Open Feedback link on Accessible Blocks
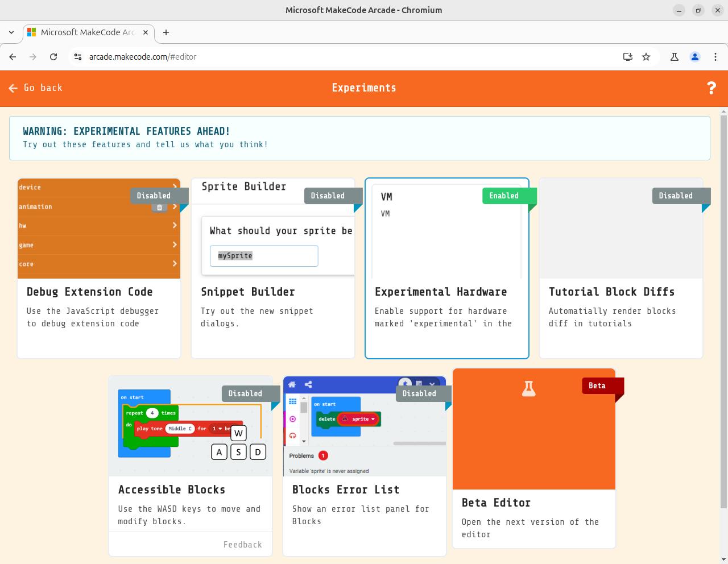 point(243,545)
